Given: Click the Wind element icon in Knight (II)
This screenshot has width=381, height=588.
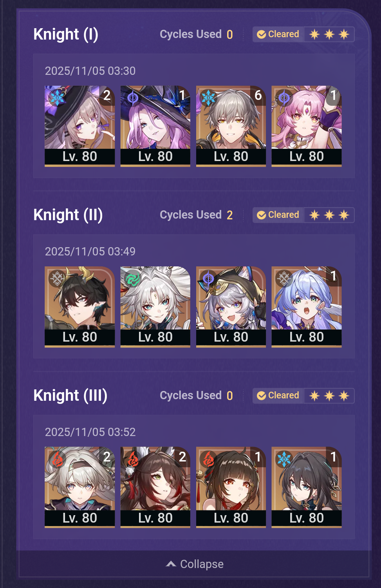Looking at the screenshot, I should (133, 279).
